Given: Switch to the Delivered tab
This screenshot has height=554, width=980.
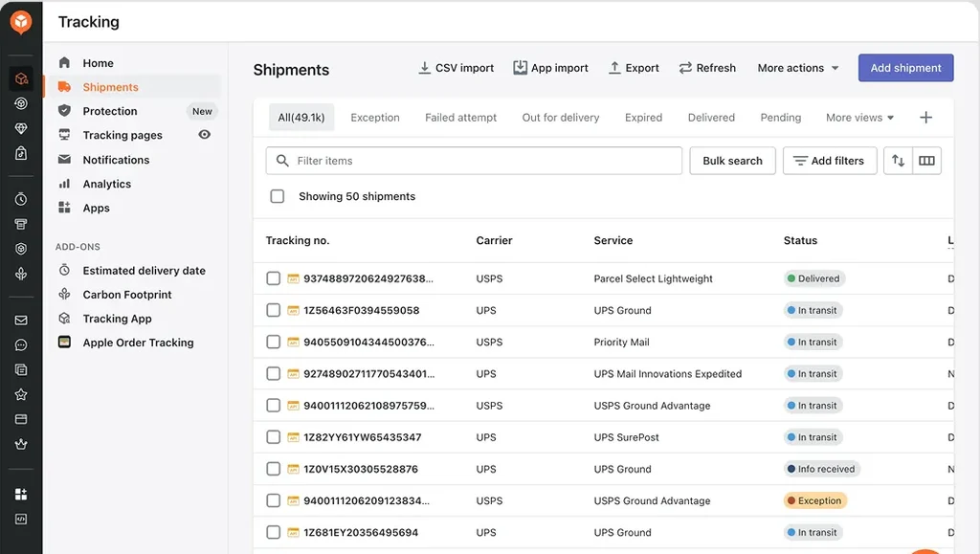Looking at the screenshot, I should [x=711, y=118].
